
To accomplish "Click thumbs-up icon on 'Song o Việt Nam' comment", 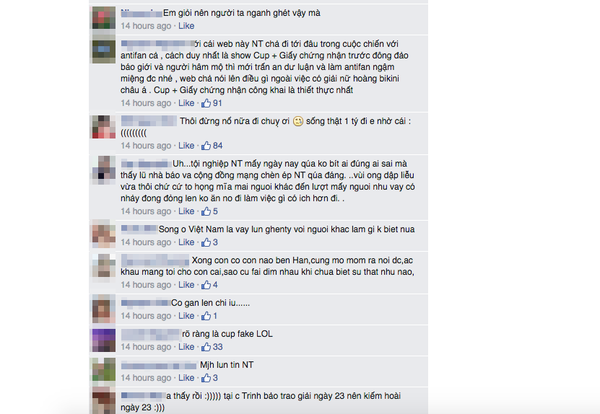I will (x=206, y=242).
